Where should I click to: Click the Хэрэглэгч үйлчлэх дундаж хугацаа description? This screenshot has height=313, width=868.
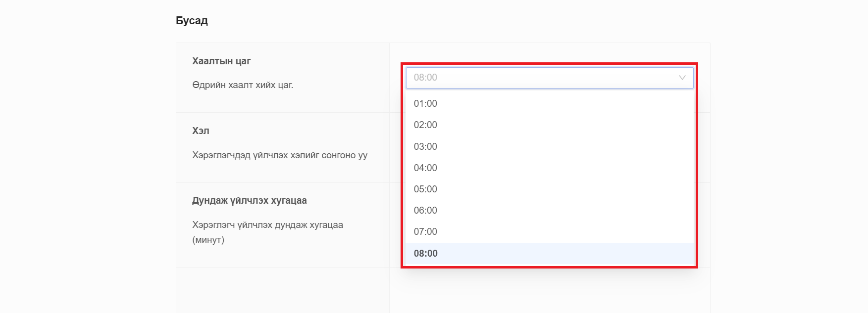[267, 225]
